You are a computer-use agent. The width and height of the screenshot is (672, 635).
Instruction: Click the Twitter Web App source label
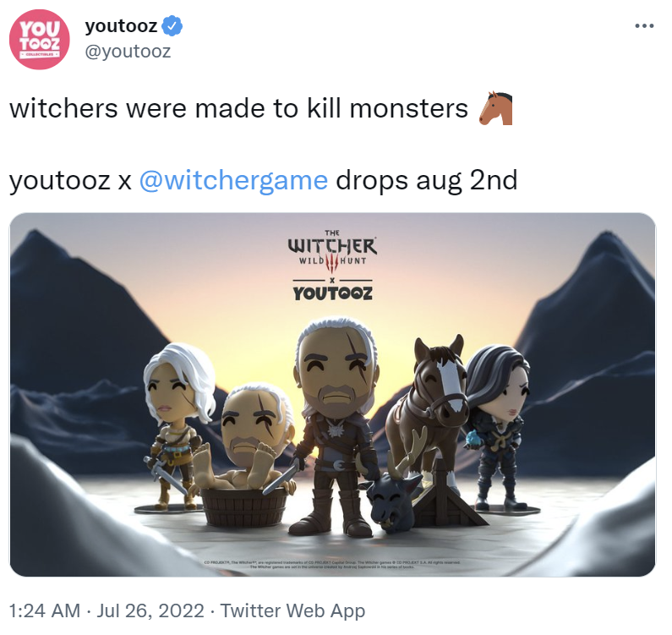coord(292,610)
